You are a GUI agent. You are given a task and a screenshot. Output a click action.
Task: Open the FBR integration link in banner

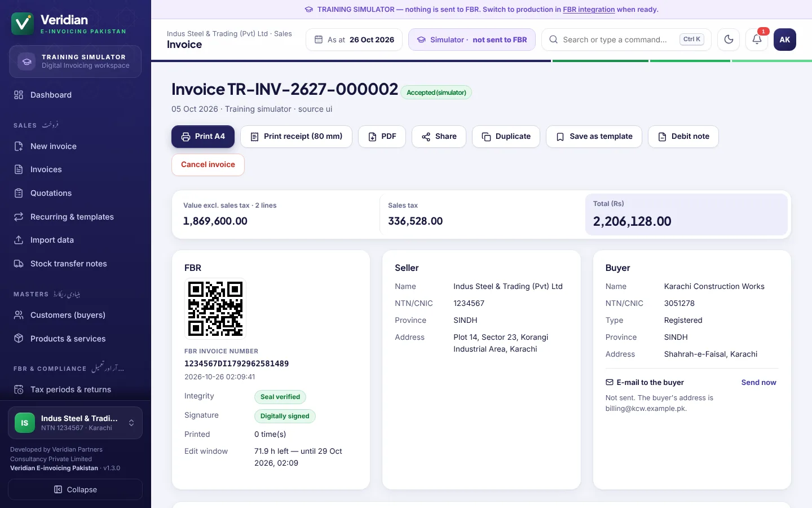(589, 10)
